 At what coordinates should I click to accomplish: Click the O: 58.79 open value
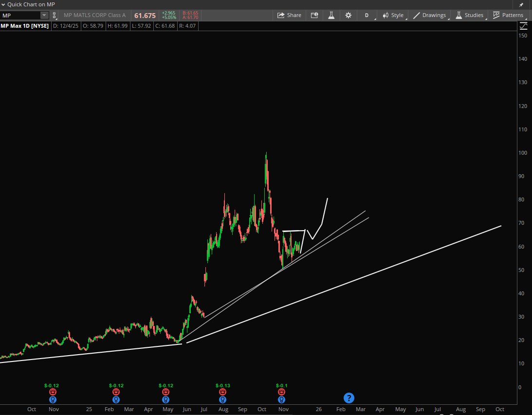pos(93,26)
